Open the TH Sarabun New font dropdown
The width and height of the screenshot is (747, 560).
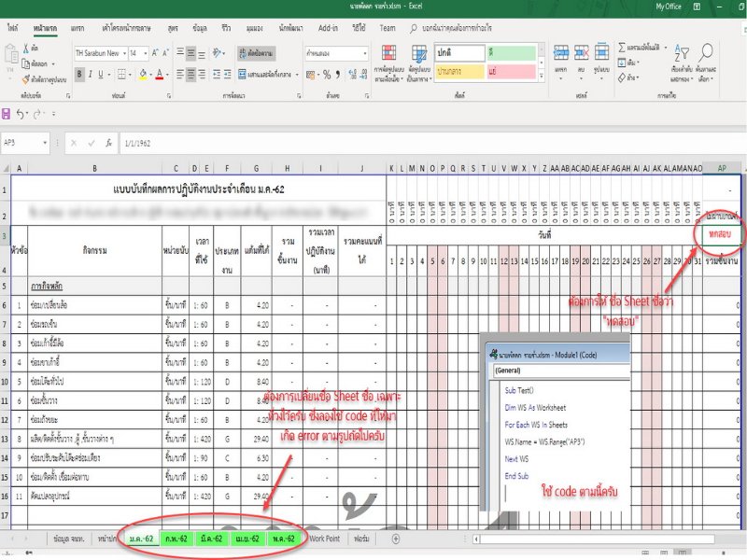pos(123,53)
